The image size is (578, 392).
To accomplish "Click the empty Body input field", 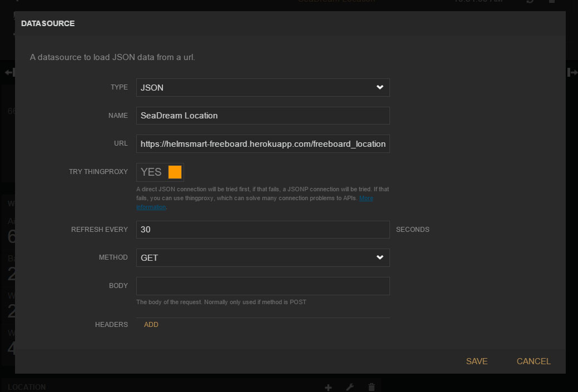I will coord(263,286).
